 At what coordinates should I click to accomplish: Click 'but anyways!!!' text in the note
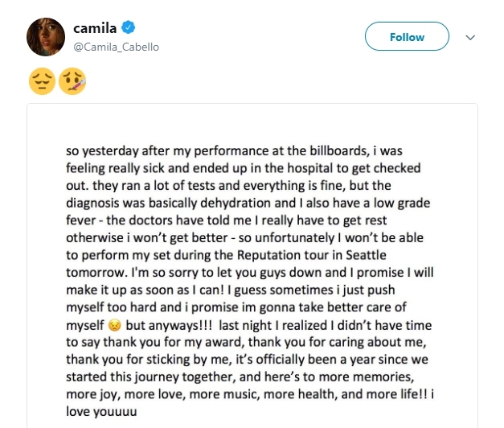pos(169,325)
